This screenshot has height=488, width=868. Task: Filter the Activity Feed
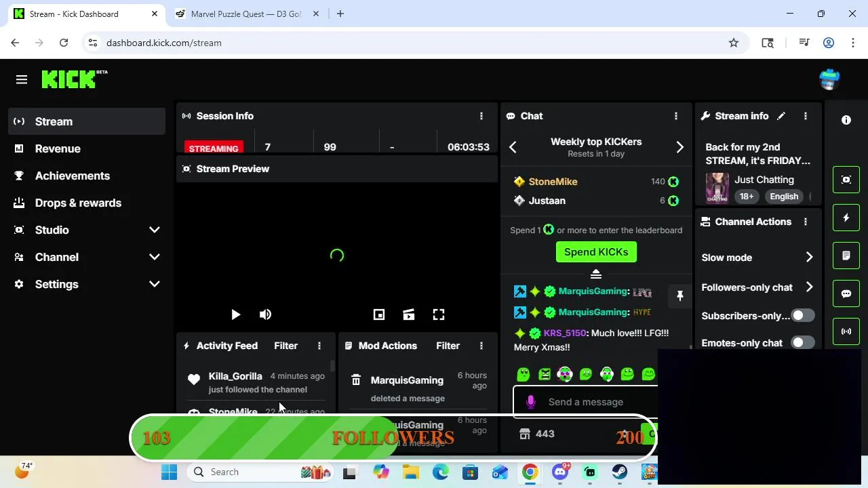[285, 346]
